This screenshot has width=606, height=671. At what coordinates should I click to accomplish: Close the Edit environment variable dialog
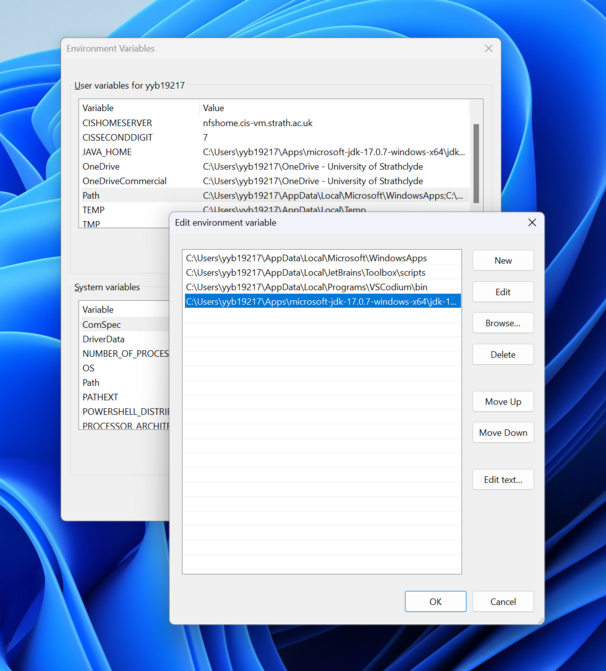coord(532,222)
